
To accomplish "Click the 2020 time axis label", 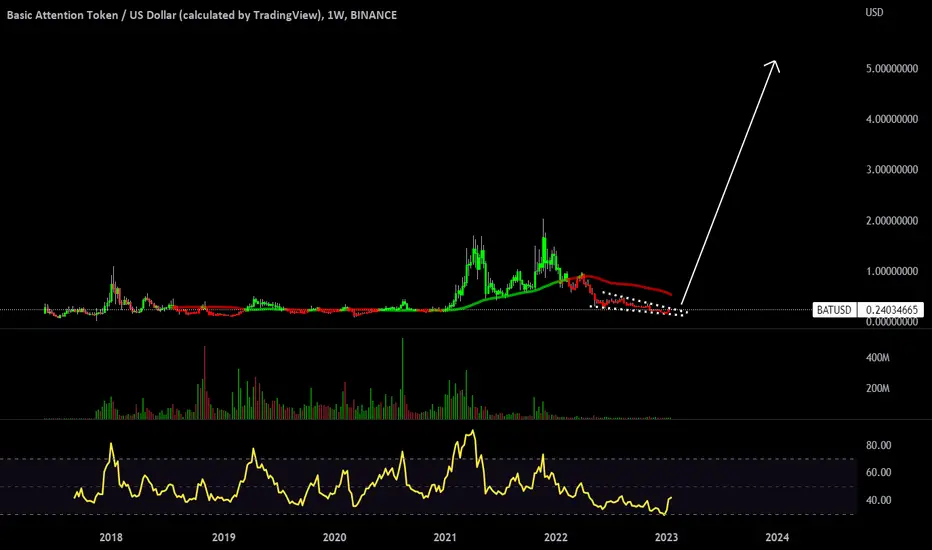I will click(x=334, y=538).
